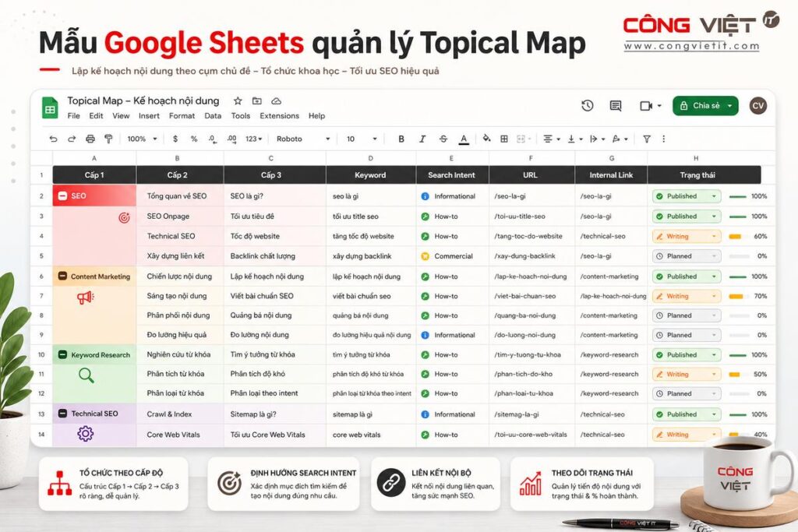This screenshot has height=532, width=798.
Task: Star the Topical Map document
Action: click(238, 100)
